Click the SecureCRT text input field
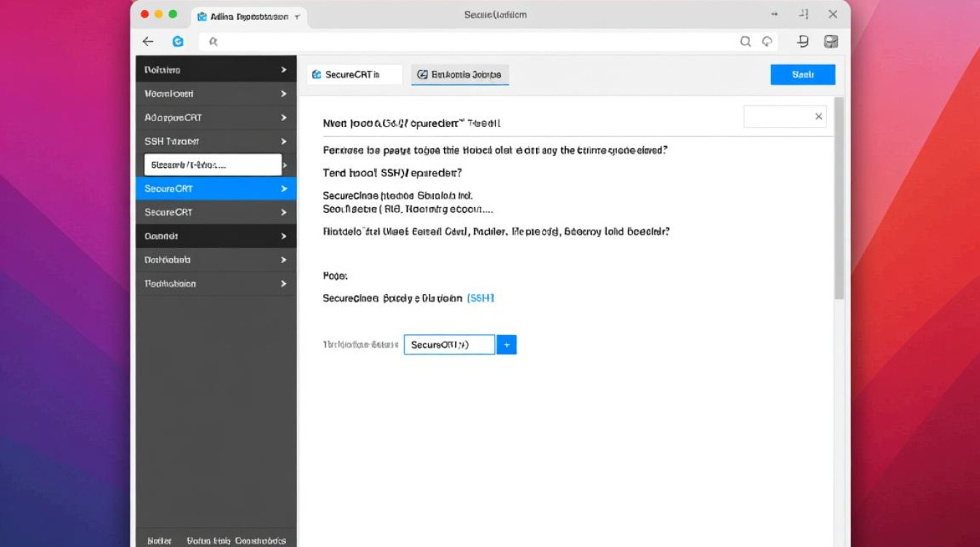This screenshot has height=547, width=980. pyautogui.click(x=449, y=344)
